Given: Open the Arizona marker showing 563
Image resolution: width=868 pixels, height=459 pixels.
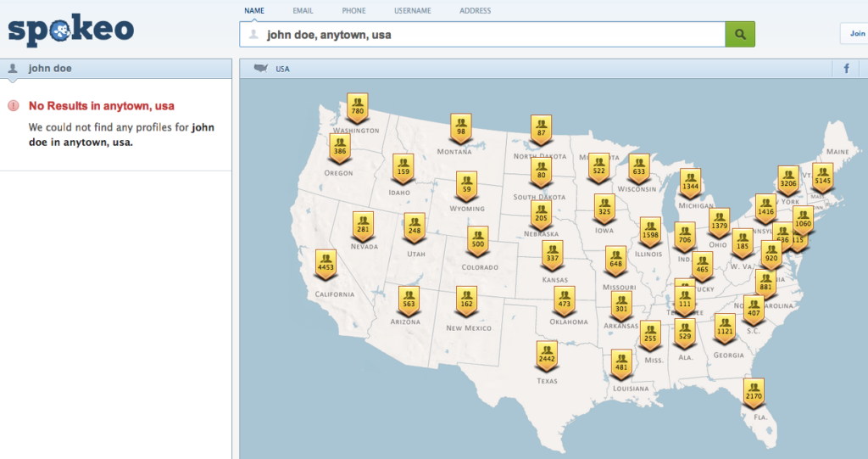Looking at the screenshot, I should tap(409, 301).
